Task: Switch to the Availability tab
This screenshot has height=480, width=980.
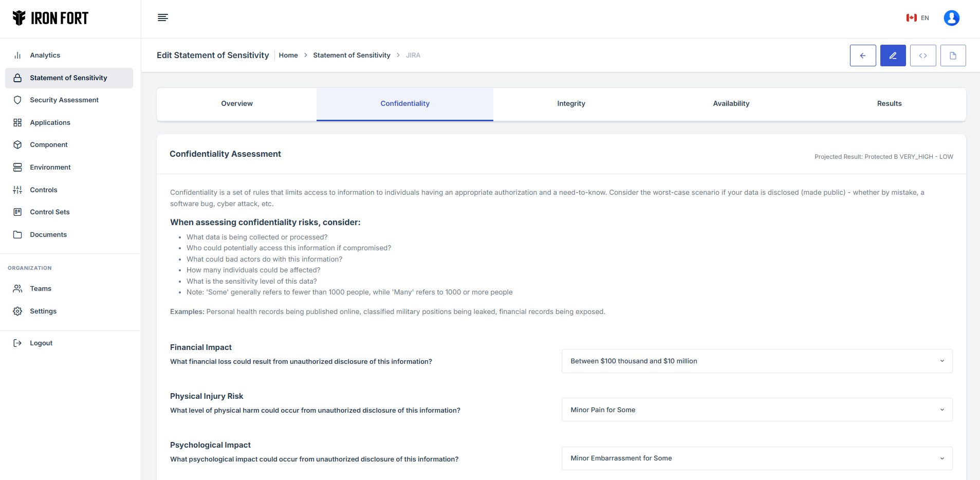Action: pyautogui.click(x=731, y=104)
